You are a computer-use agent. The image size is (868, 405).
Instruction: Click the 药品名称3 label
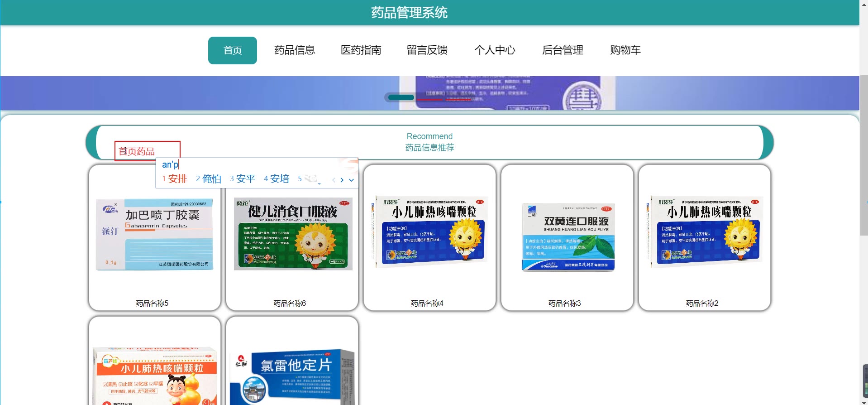point(565,303)
